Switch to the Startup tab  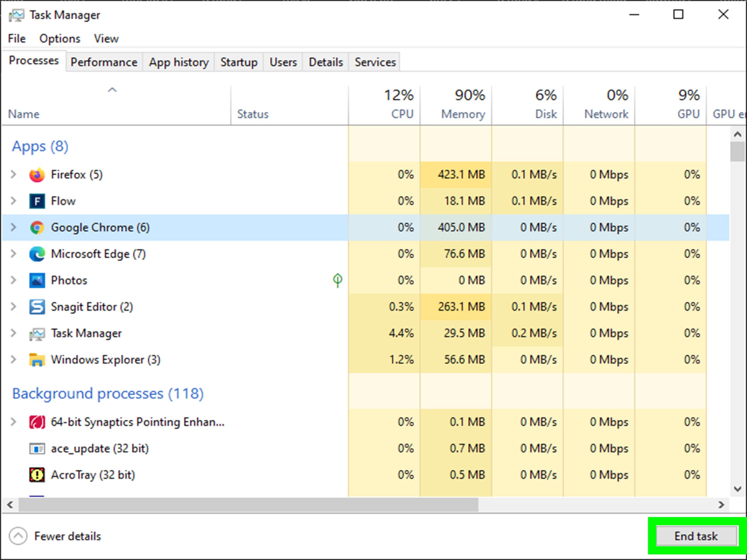tap(239, 62)
